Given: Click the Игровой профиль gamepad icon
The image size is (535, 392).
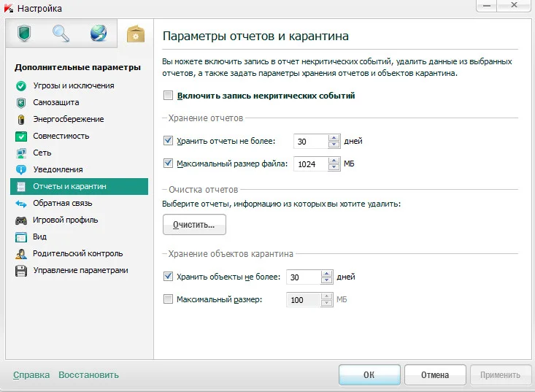Looking at the screenshot, I should pos(21,220).
